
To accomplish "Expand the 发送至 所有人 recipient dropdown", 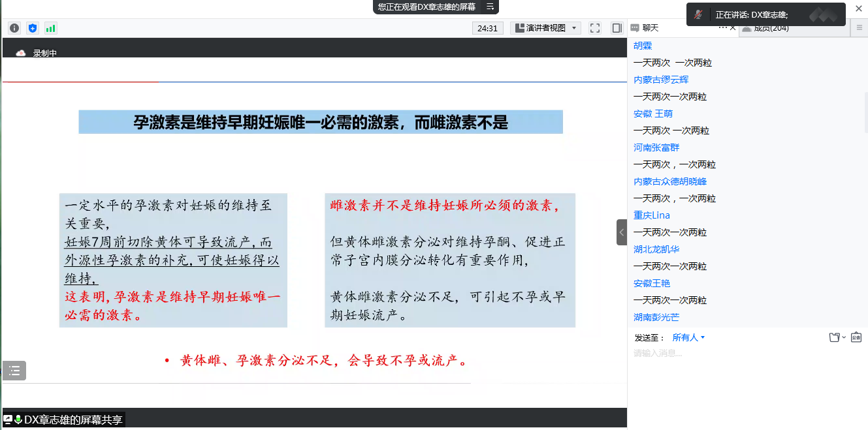I will (x=688, y=337).
